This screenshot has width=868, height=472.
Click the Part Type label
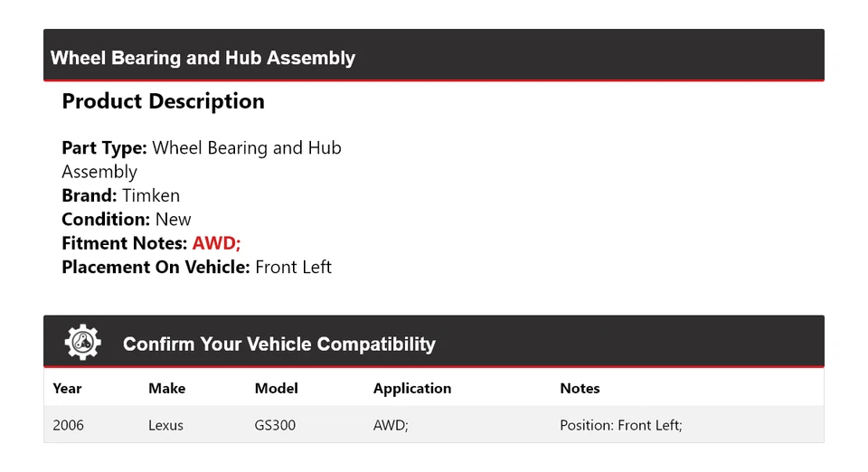click(x=104, y=147)
